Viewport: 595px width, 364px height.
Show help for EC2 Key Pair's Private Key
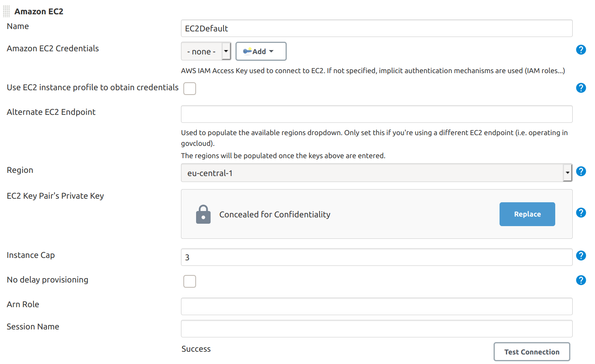click(x=581, y=213)
